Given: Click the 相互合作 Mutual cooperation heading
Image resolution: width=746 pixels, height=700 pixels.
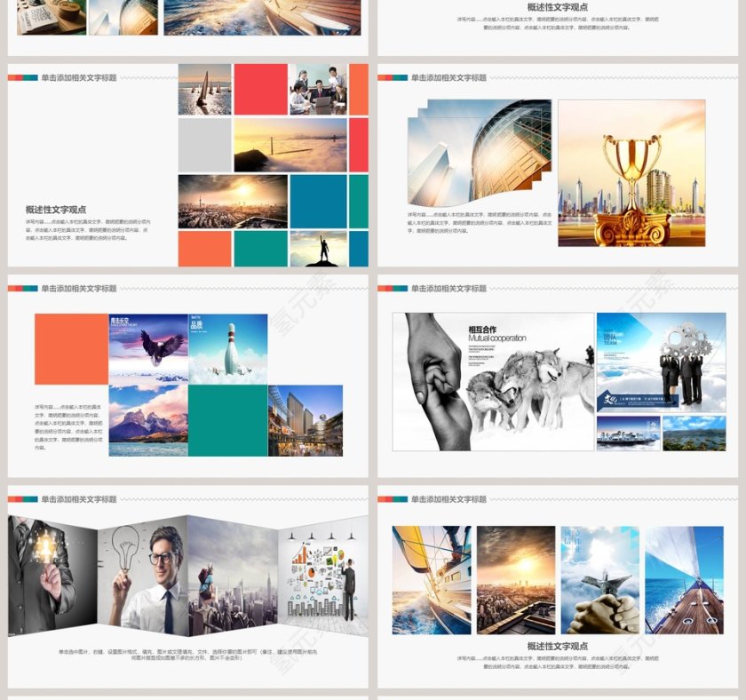Looking at the screenshot, I should point(496,333).
